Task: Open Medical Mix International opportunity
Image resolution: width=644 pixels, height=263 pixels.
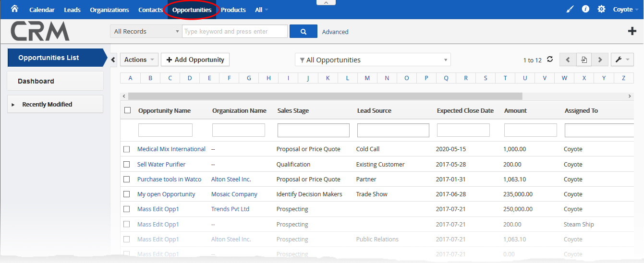Action: [x=171, y=149]
